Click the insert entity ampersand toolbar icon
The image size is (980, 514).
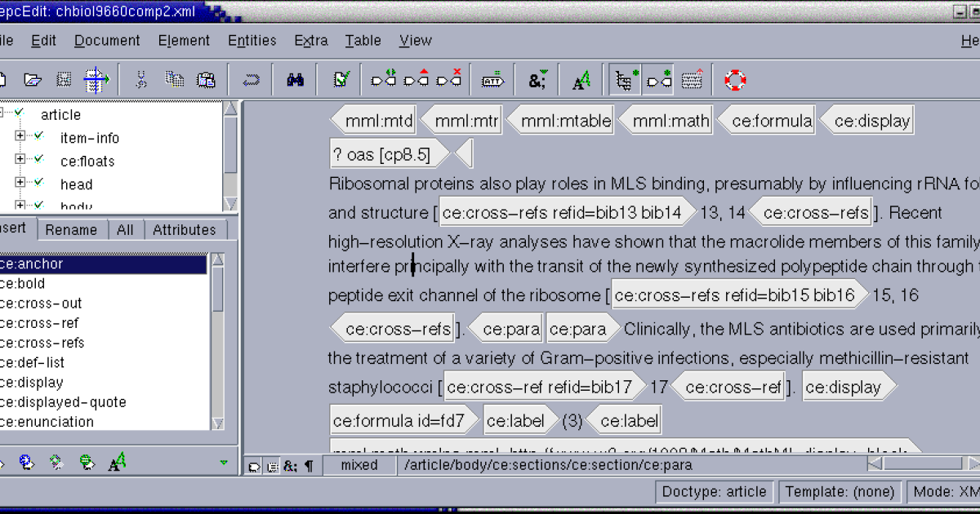tap(537, 80)
